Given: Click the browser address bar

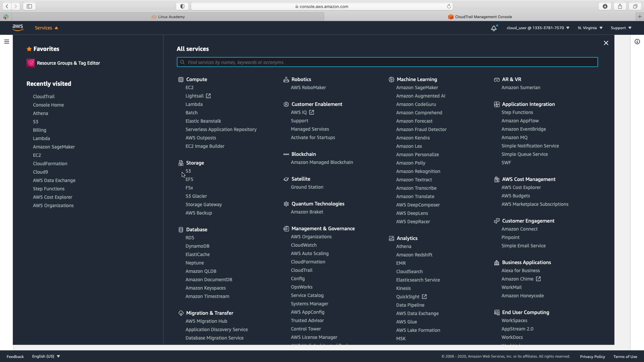Looking at the screenshot, I should click(322, 6).
